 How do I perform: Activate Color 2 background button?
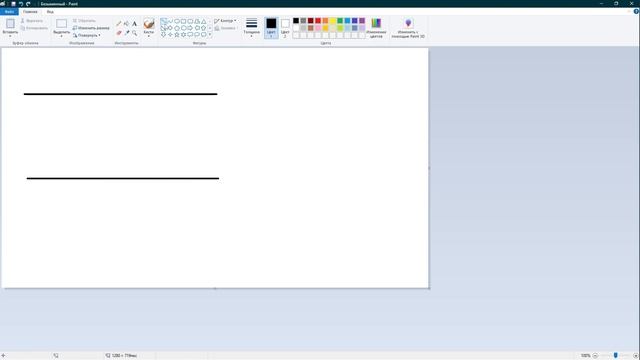(285, 28)
